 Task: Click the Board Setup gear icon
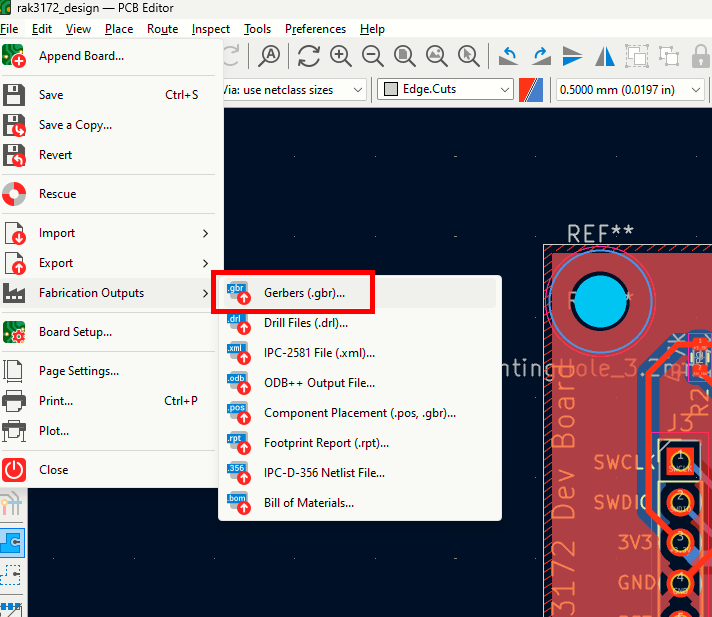14,332
